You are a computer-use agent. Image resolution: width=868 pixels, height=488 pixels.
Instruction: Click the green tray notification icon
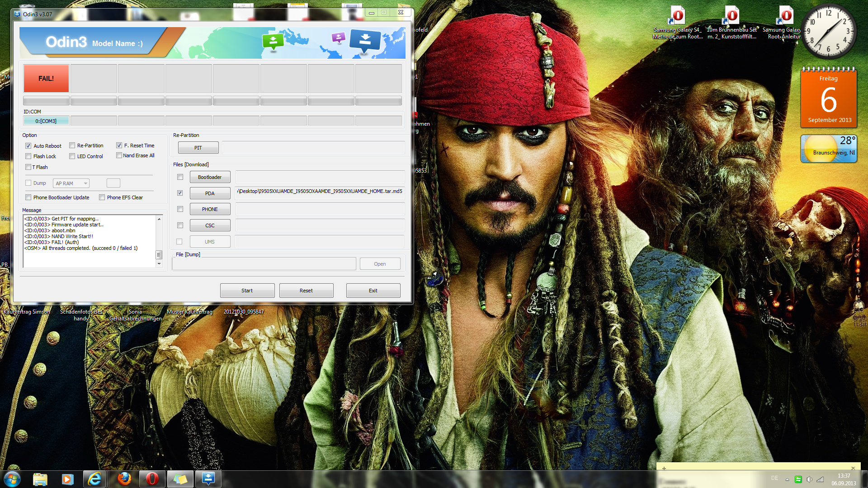tap(798, 479)
